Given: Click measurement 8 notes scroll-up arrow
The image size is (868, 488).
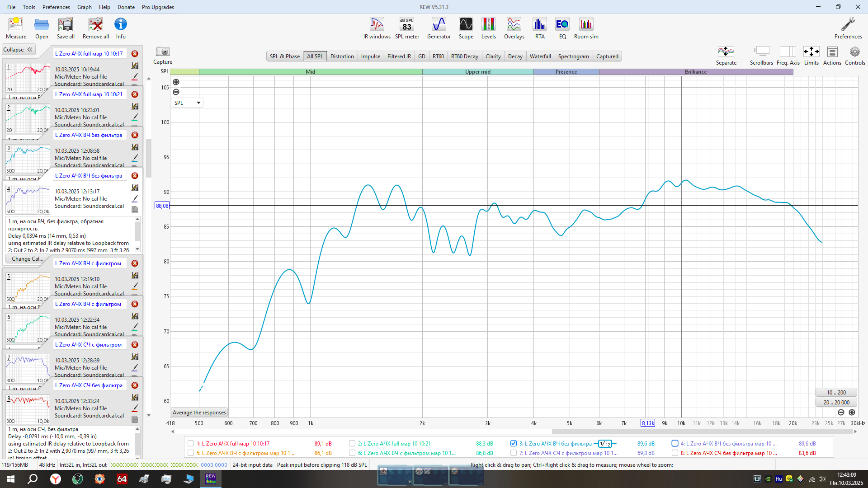Looking at the screenshot, I should click(x=137, y=429).
